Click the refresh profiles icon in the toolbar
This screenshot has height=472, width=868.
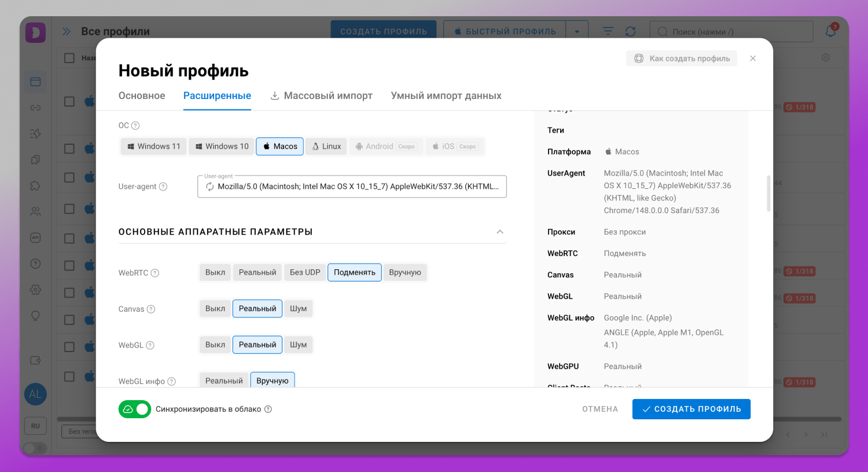click(631, 31)
